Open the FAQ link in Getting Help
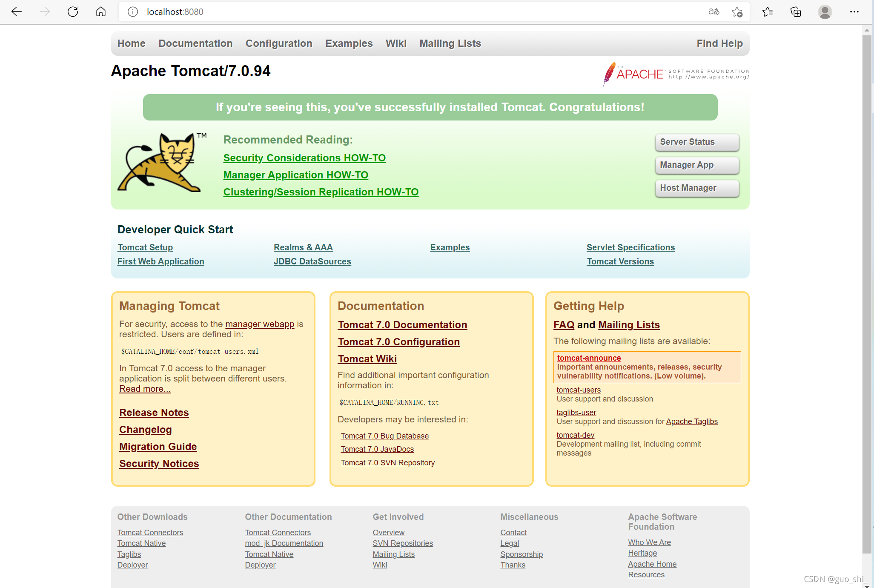This screenshot has height=588, width=874. click(564, 325)
